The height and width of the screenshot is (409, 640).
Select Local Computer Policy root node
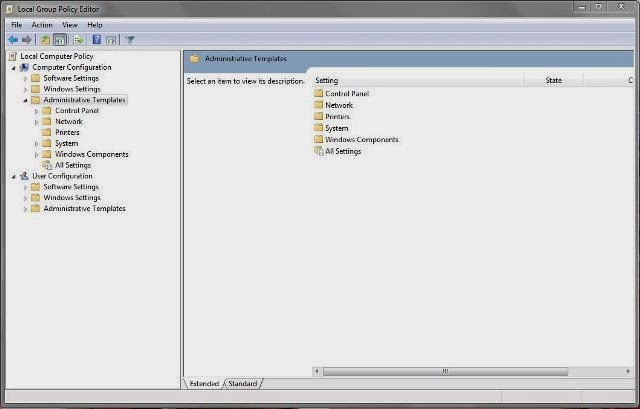pos(57,56)
